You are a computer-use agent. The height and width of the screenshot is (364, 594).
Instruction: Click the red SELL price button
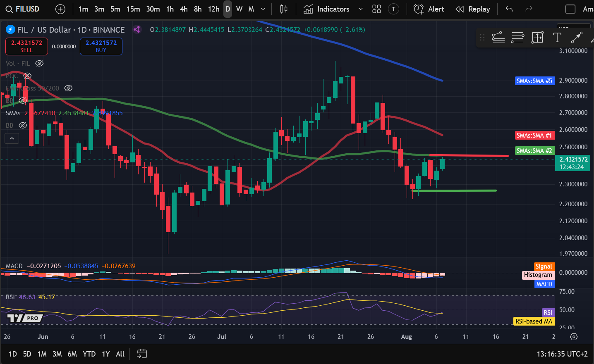point(26,46)
